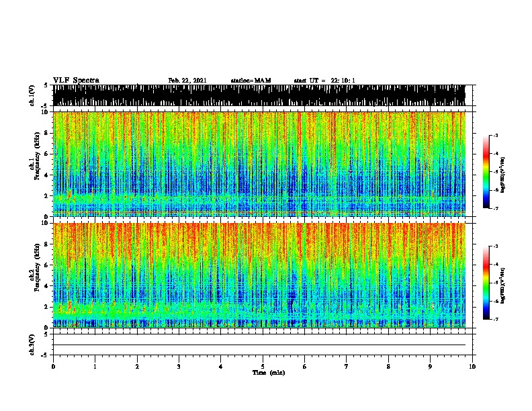Click the ch.2 color scale log(PSD) units label
The width and height of the screenshot is (532, 411).
pyautogui.click(x=502, y=285)
